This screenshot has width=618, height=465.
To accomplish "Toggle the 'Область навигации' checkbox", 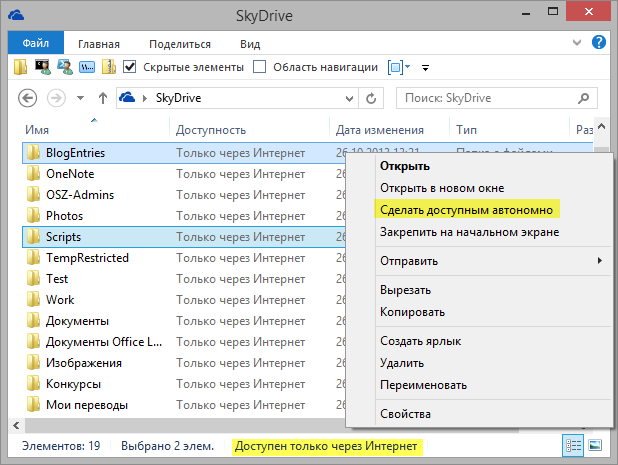I will 259,67.
